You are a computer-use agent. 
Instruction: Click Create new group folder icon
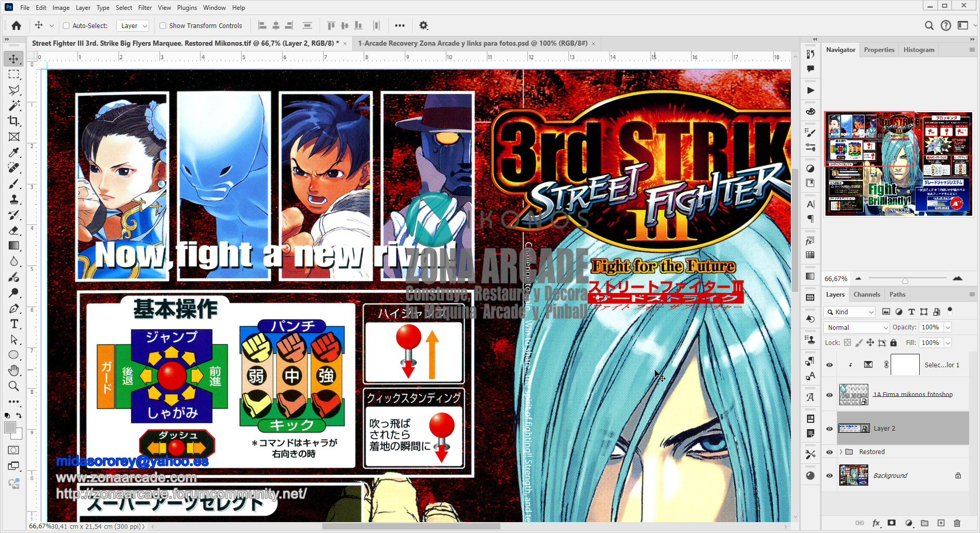(x=924, y=523)
